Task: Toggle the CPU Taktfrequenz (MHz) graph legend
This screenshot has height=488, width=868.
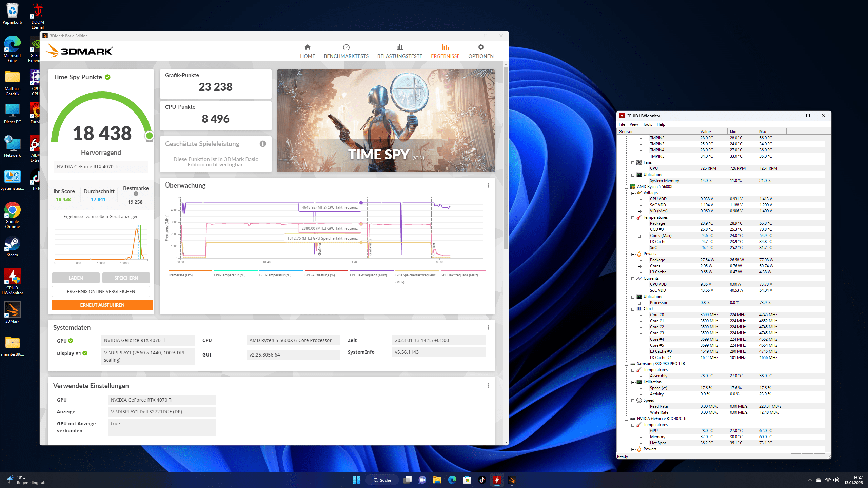Action: pos(372,273)
